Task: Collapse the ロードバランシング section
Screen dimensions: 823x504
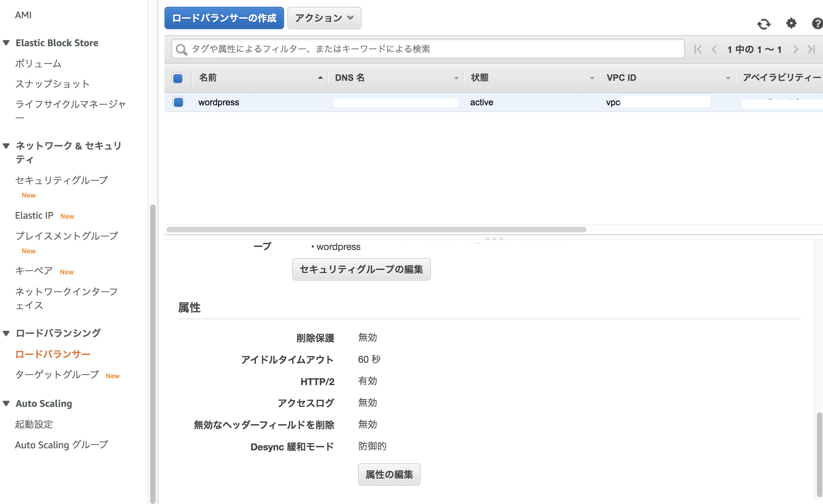Action: [x=6, y=333]
